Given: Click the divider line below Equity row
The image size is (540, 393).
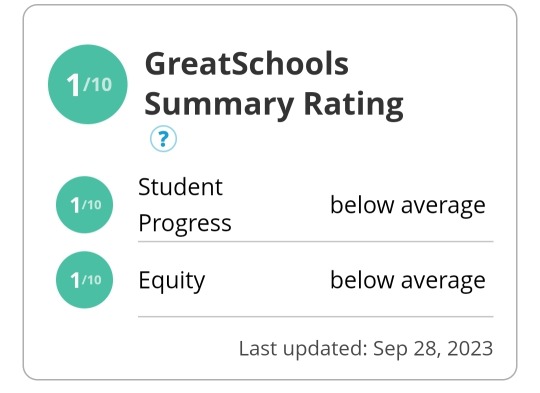Looking at the screenshot, I should (315, 316).
